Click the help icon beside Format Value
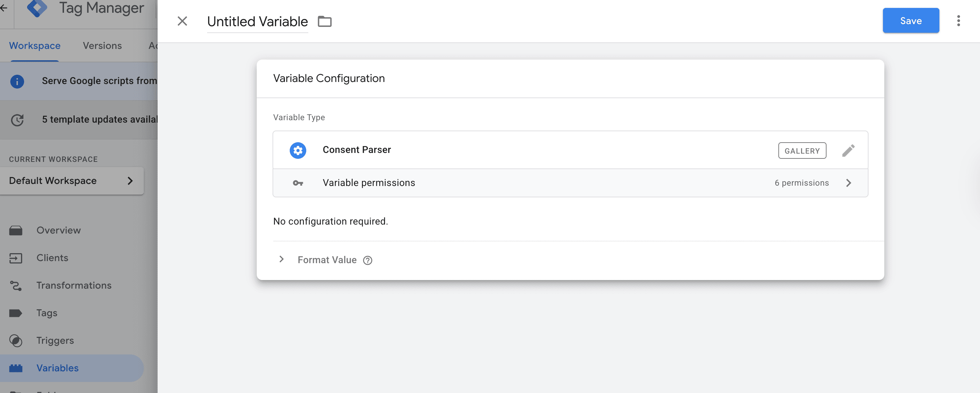This screenshot has width=980, height=393. [367, 260]
